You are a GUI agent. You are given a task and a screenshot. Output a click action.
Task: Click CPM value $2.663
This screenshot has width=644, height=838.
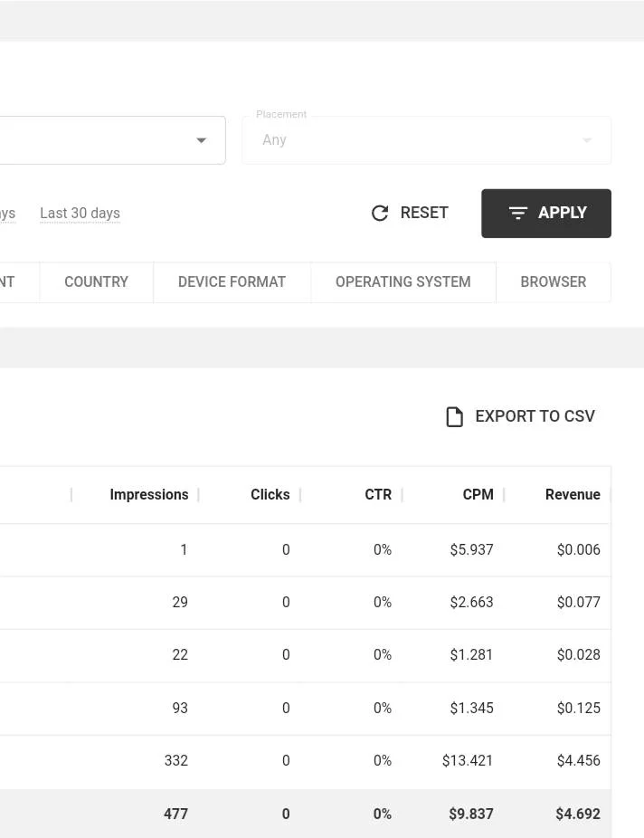471,603
